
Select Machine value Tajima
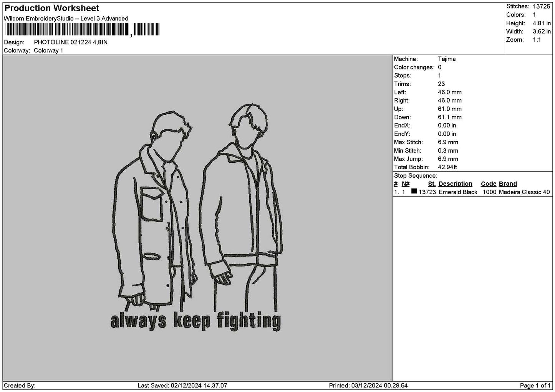(x=447, y=59)
